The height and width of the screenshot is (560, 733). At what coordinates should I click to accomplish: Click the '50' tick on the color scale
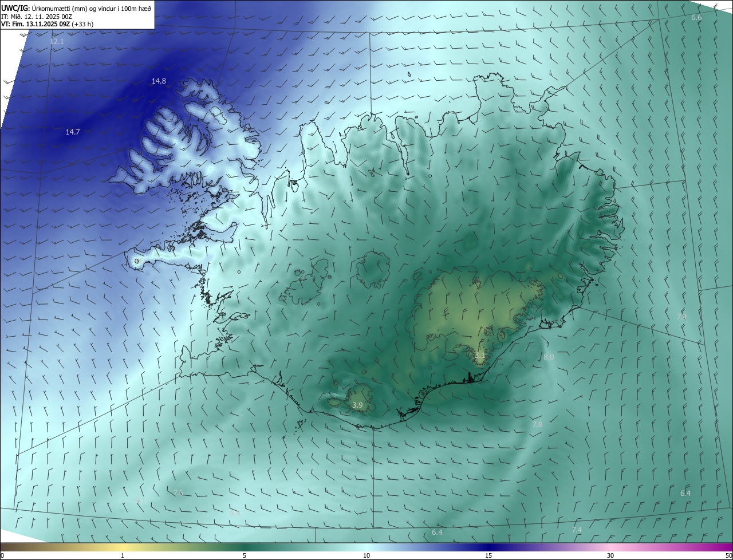click(x=728, y=555)
